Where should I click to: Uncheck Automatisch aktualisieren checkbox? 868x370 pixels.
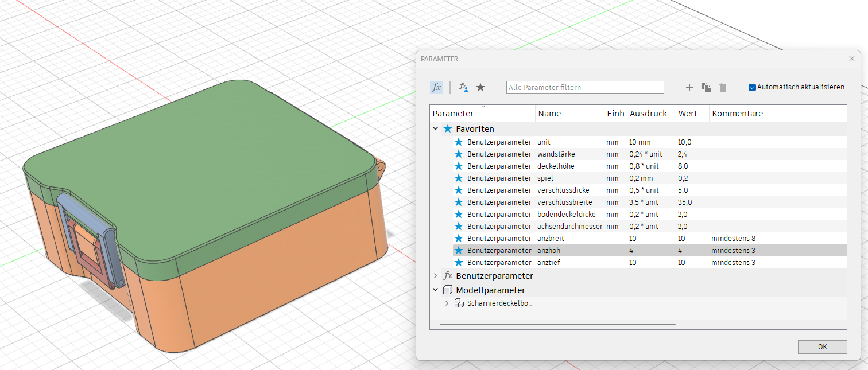click(x=752, y=87)
